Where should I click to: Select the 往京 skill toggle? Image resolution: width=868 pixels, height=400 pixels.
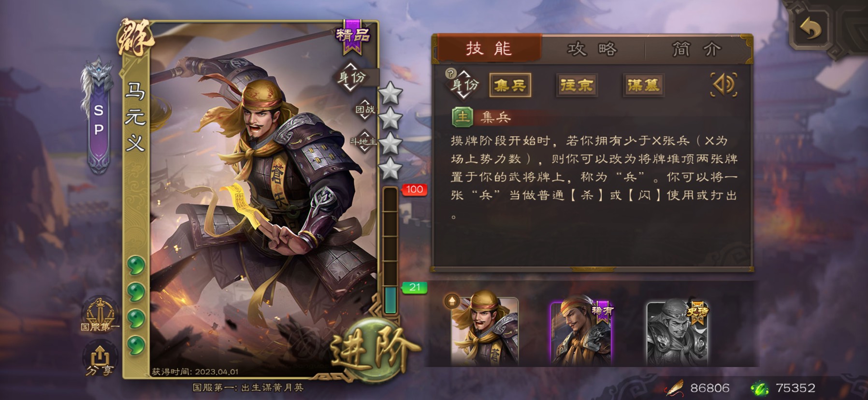point(577,86)
